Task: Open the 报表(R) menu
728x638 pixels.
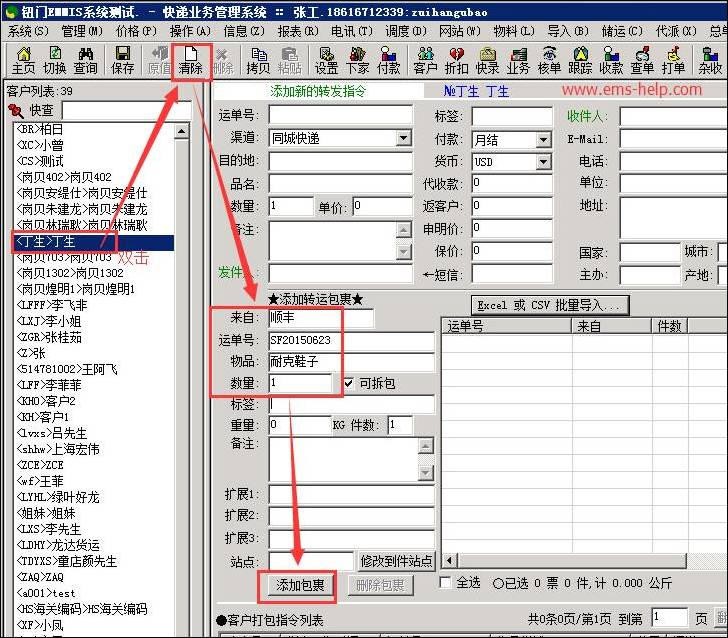Action: (x=298, y=31)
